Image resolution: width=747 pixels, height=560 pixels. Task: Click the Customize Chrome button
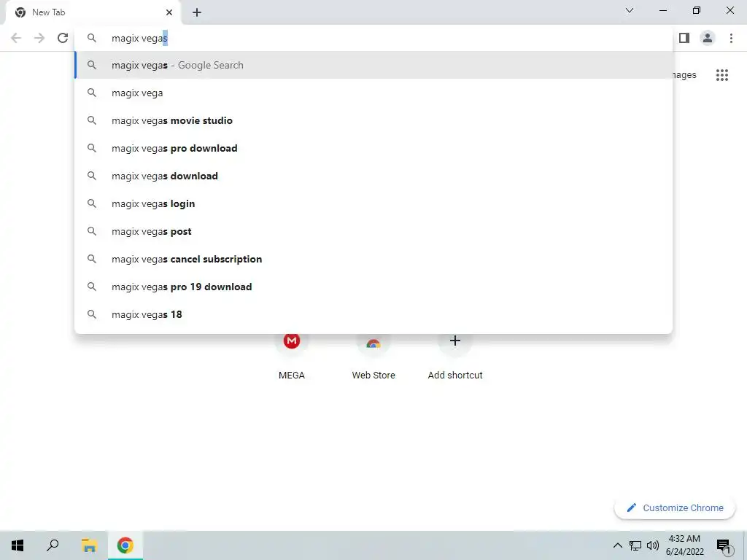point(675,508)
